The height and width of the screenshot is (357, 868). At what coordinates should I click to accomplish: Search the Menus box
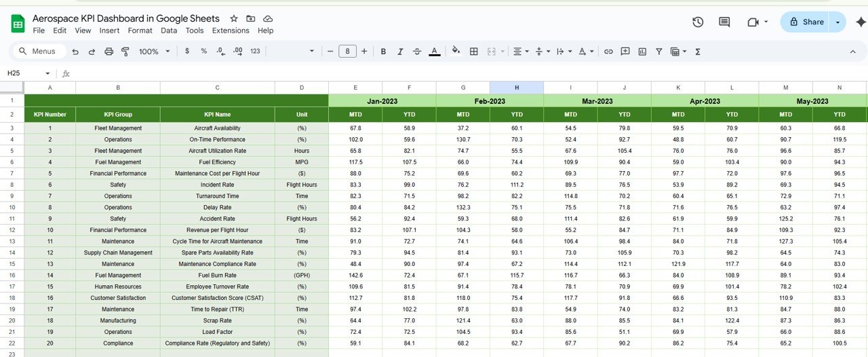click(x=39, y=52)
